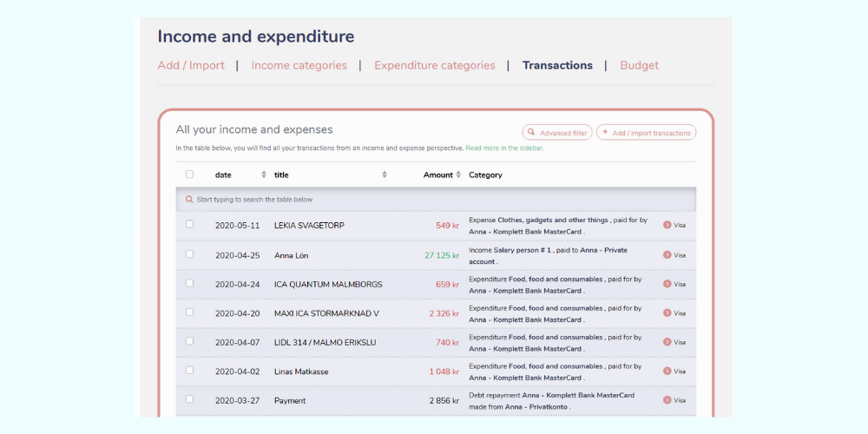Select the LEKIA SVAGETORP title cell
This screenshot has width=868, height=434.
(x=310, y=226)
